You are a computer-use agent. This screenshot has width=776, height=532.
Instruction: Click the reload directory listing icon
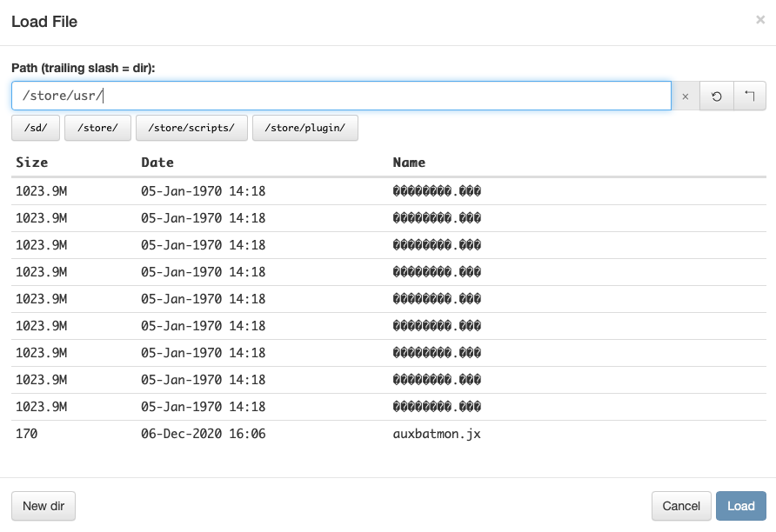[717, 96]
